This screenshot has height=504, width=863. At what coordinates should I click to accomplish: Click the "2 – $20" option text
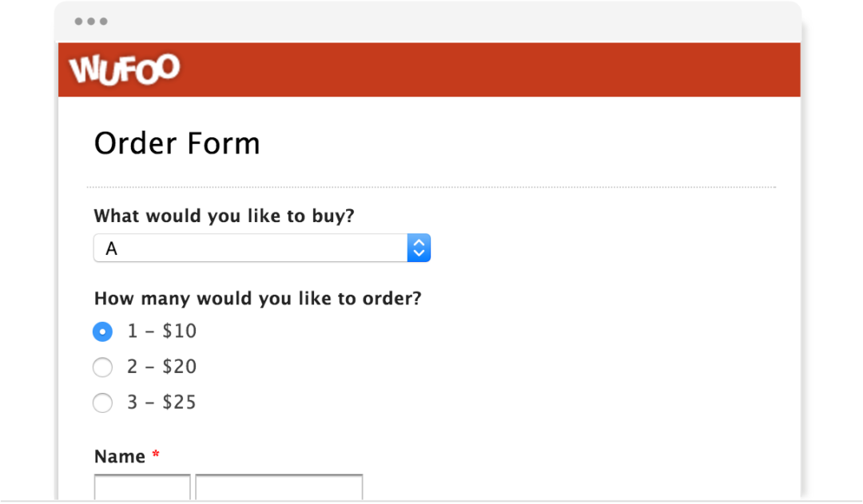(x=161, y=367)
